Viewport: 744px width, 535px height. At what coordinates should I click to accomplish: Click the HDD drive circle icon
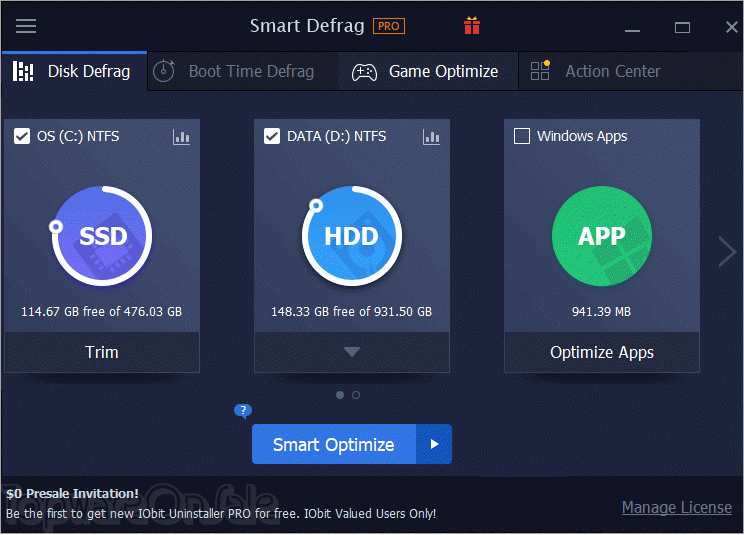tap(352, 236)
